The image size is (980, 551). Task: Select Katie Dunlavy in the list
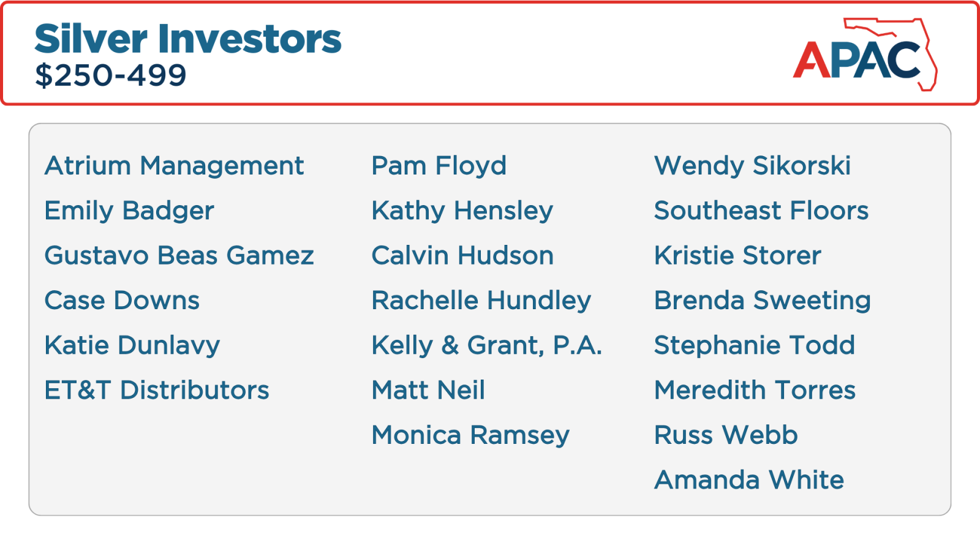pyautogui.click(x=132, y=345)
